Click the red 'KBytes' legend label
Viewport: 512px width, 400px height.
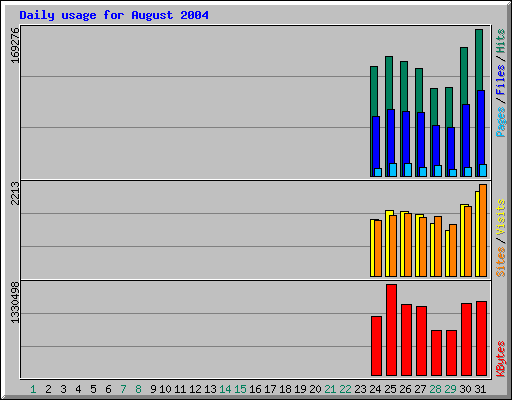click(500, 359)
